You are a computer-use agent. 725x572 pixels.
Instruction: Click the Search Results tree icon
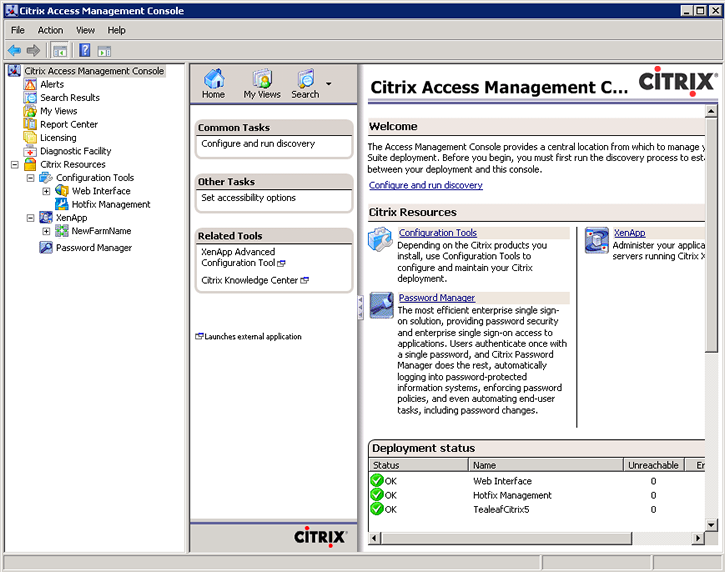pos(30,98)
